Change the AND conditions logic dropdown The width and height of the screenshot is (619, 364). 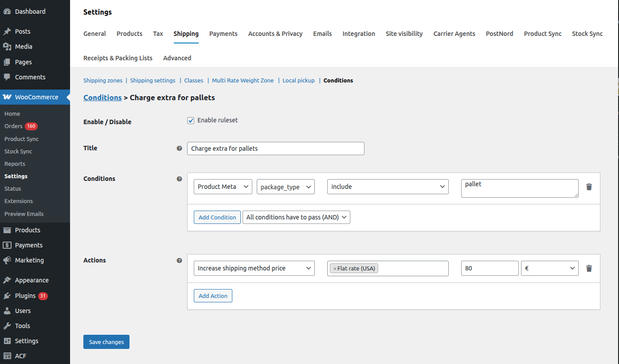[296, 217]
